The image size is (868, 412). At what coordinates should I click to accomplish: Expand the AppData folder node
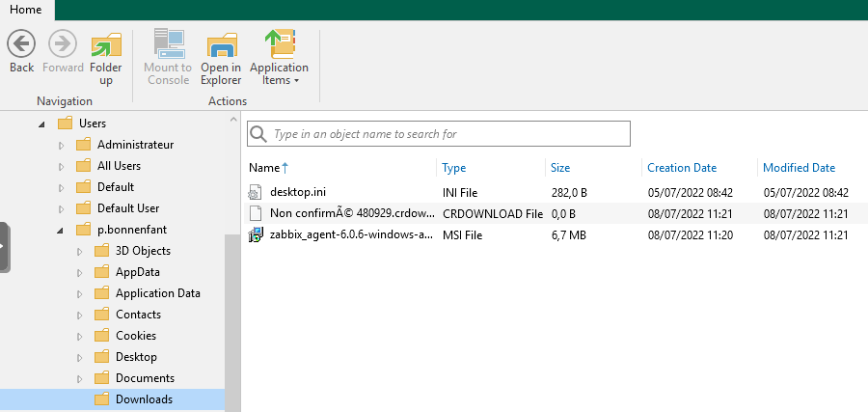click(80, 272)
